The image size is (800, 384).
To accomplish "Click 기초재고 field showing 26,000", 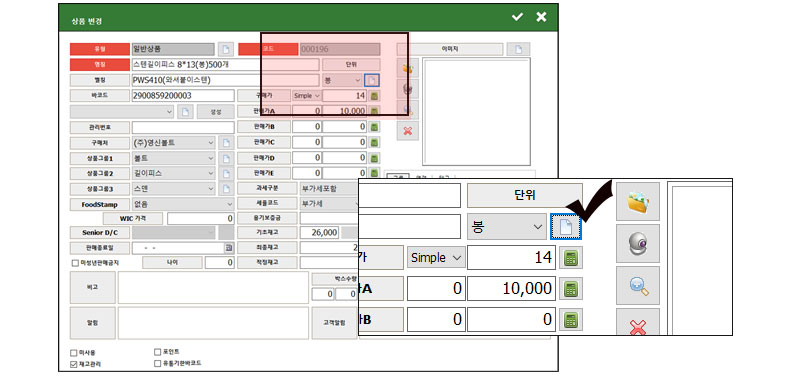I will point(319,233).
